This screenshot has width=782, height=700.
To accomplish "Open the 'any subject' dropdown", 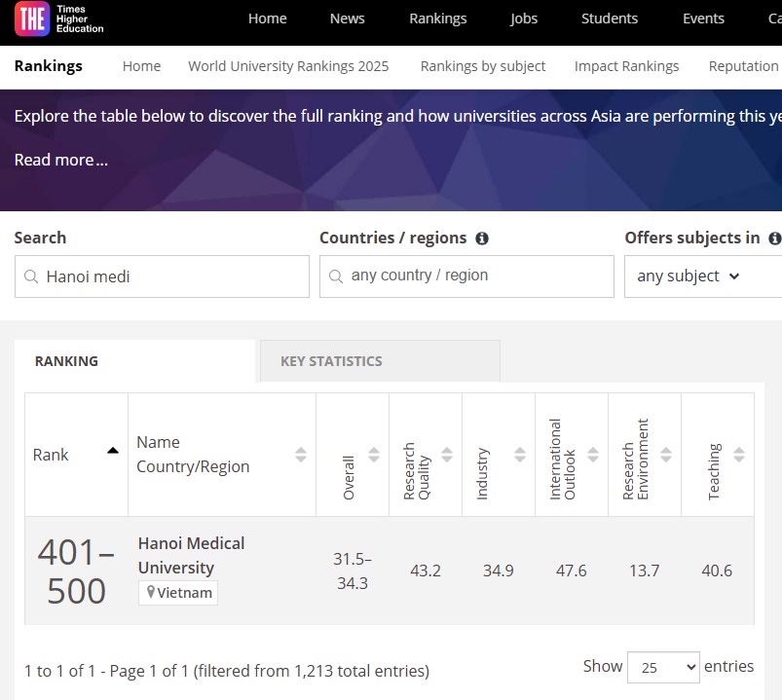I will 703,276.
